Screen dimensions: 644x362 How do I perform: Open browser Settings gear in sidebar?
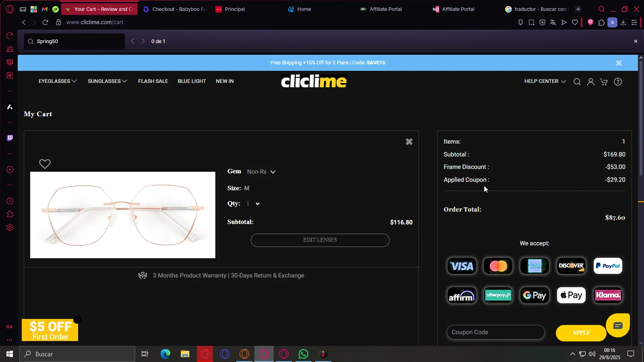[10, 228]
